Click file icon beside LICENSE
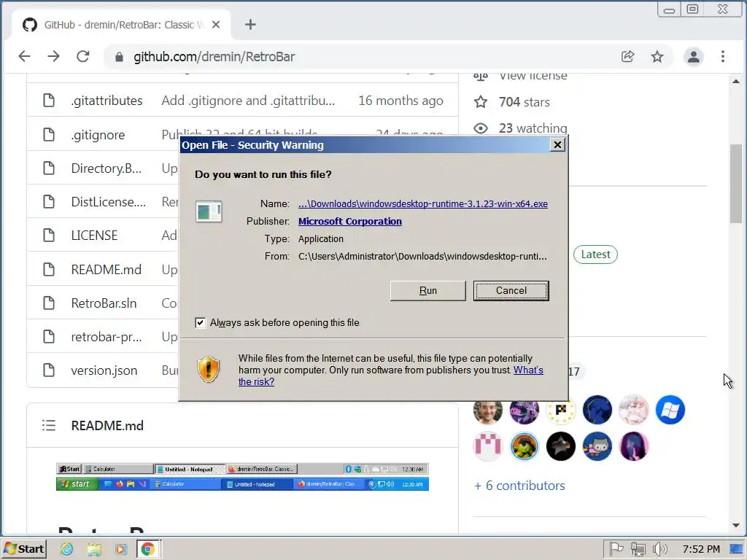 (x=49, y=236)
